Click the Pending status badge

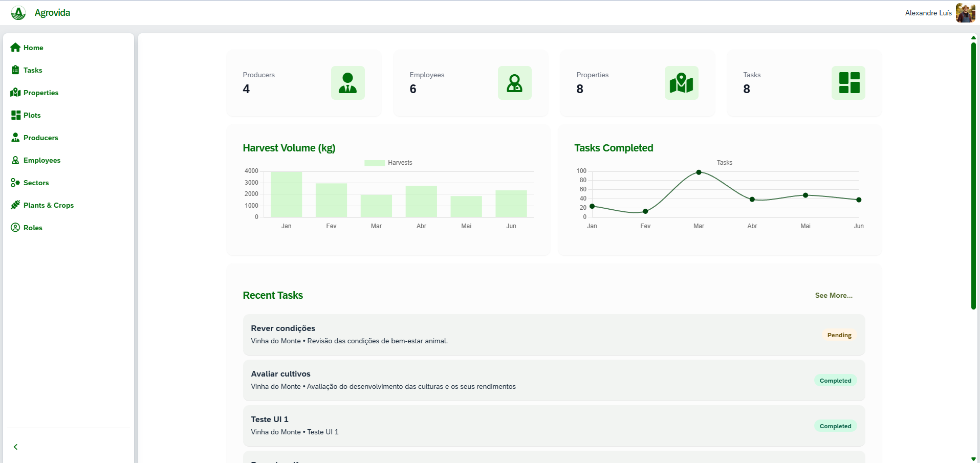839,335
